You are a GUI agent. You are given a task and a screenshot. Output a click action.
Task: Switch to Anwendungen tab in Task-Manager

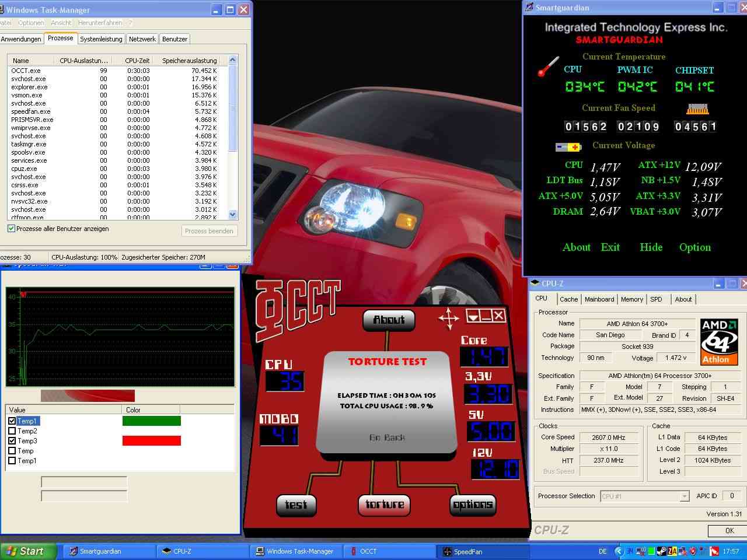(21, 39)
